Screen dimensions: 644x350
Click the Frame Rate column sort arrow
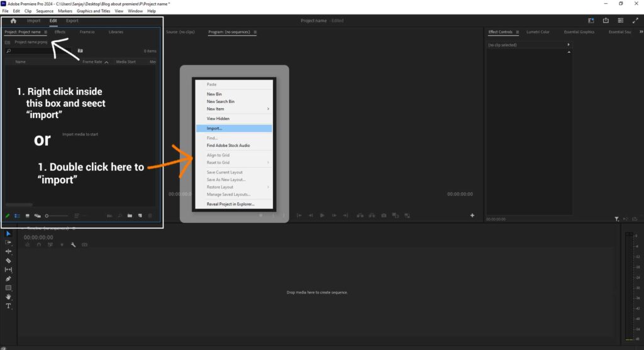pyautogui.click(x=106, y=62)
